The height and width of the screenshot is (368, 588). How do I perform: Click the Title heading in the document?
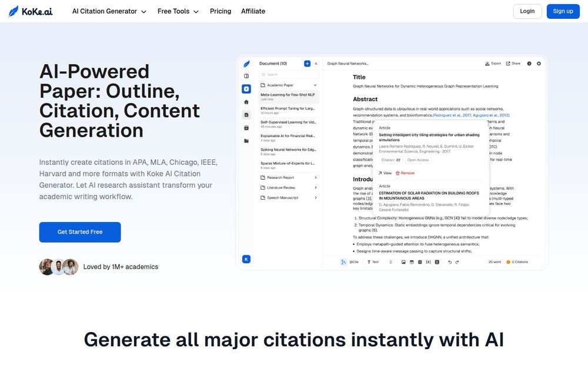click(x=359, y=77)
